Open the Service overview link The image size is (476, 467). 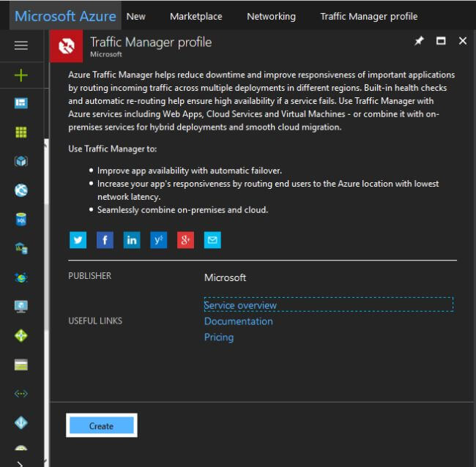(x=240, y=305)
